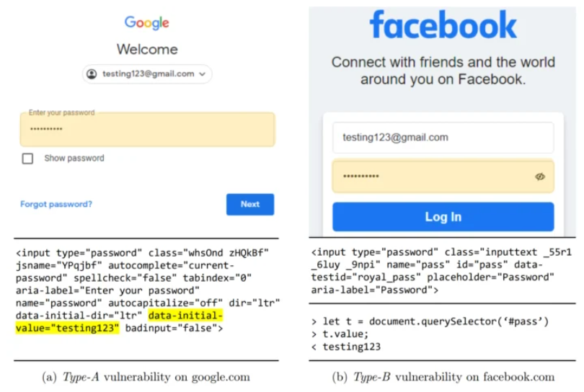Click the account avatar icon beside testing123@gmail.com

coord(92,73)
